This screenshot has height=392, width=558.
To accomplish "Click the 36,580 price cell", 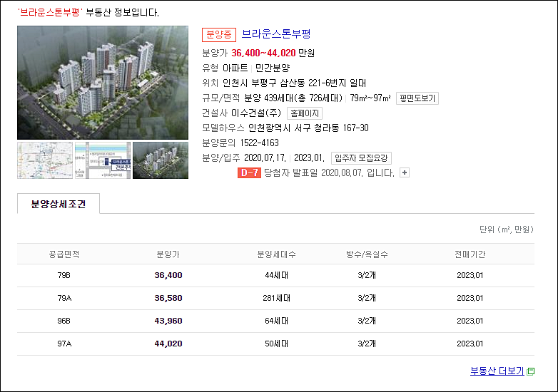I will [x=168, y=298].
